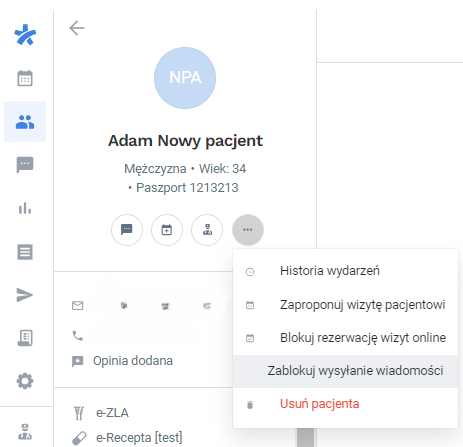Send message to patient round button

[x=127, y=230]
